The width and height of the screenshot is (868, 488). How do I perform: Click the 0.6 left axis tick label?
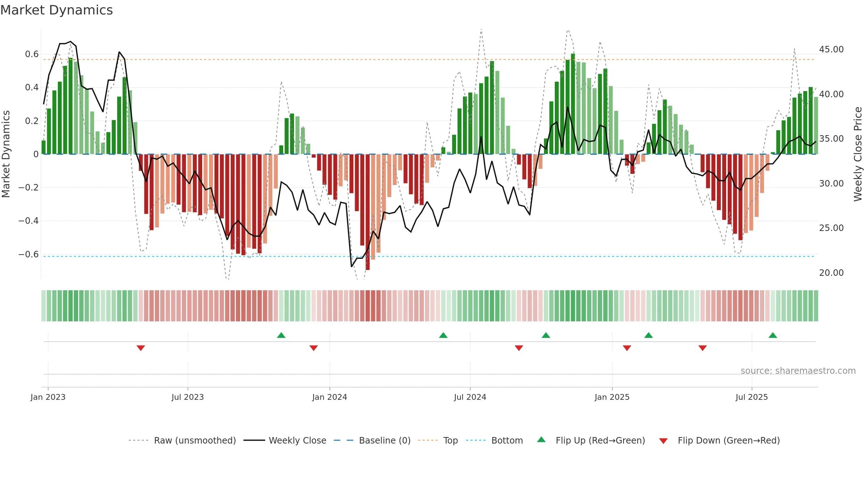(x=32, y=54)
